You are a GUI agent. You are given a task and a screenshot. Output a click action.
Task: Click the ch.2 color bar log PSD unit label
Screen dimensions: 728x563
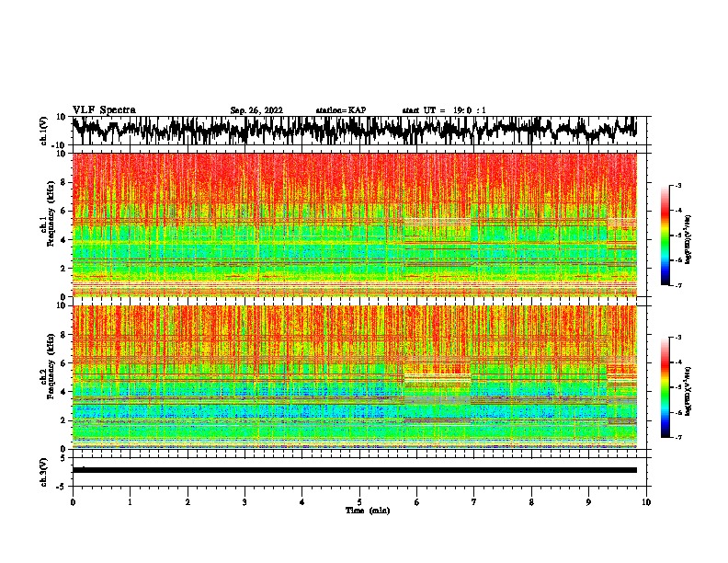point(688,391)
